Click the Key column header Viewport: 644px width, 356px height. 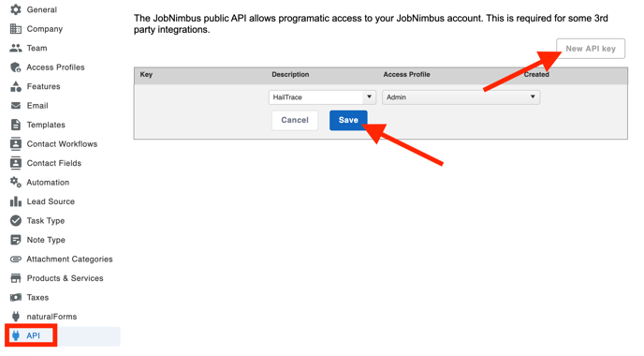[x=146, y=74]
